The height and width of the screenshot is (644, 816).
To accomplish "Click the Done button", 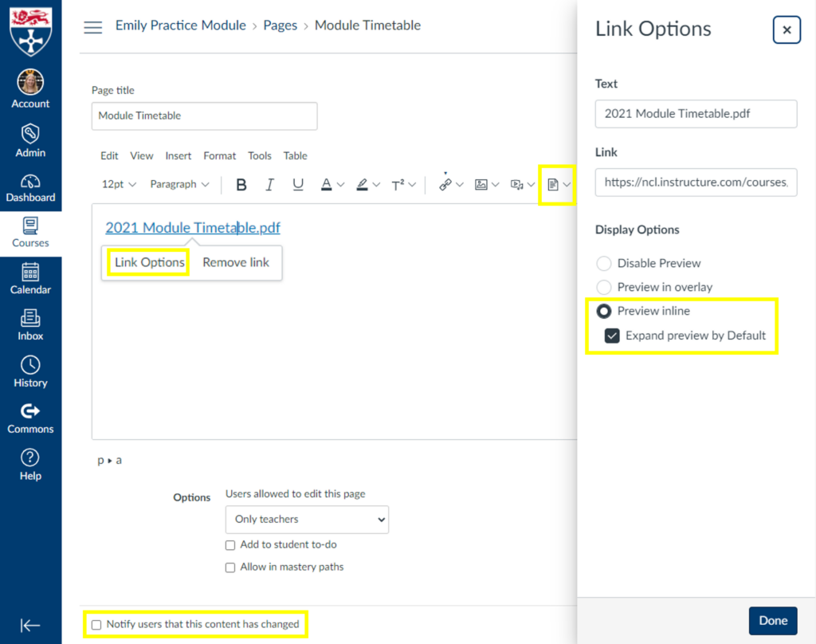I will click(x=772, y=621).
